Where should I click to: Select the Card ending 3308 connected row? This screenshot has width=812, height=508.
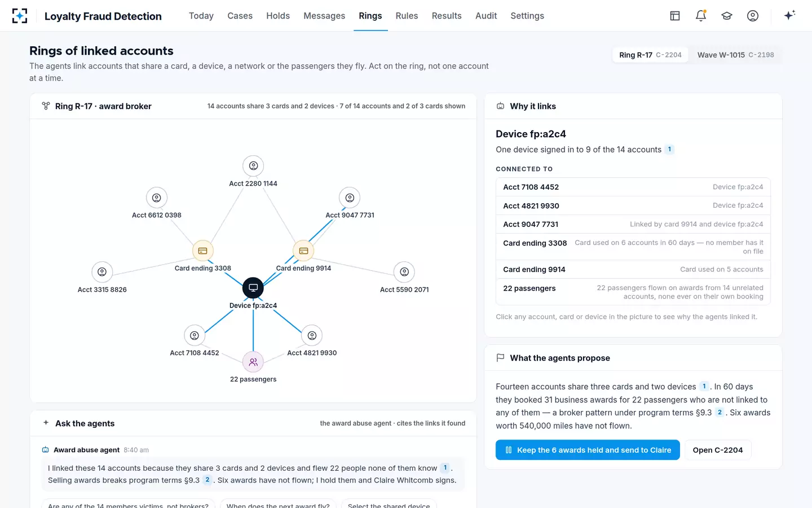point(633,247)
